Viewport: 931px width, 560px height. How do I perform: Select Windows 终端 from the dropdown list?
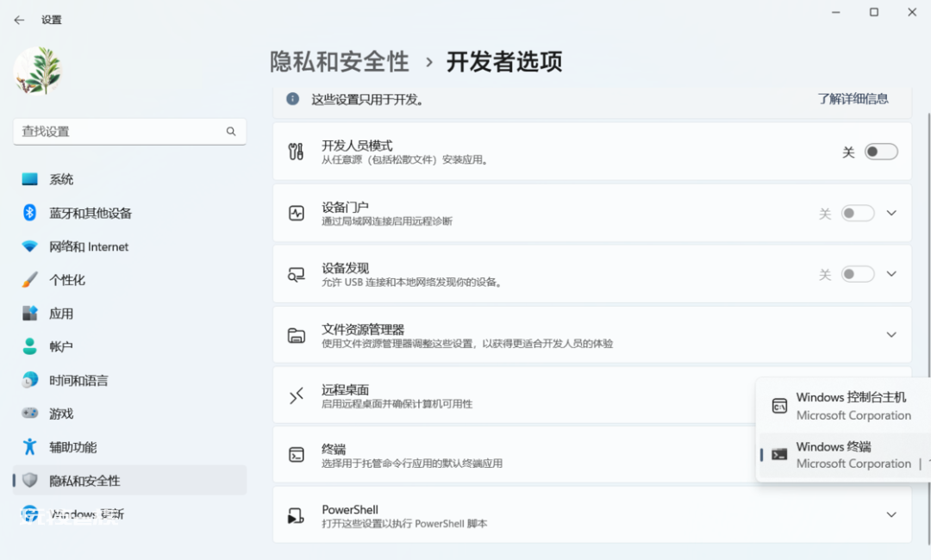click(x=844, y=455)
